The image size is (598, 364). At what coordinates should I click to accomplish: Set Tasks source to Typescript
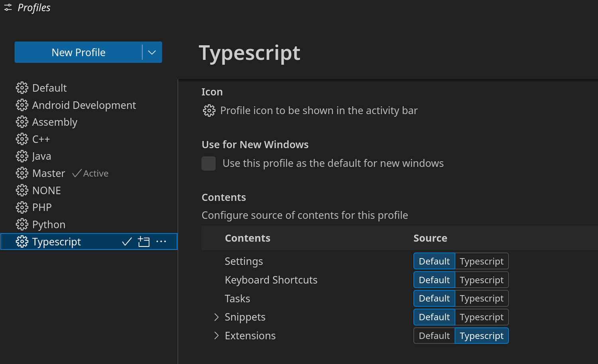481,299
